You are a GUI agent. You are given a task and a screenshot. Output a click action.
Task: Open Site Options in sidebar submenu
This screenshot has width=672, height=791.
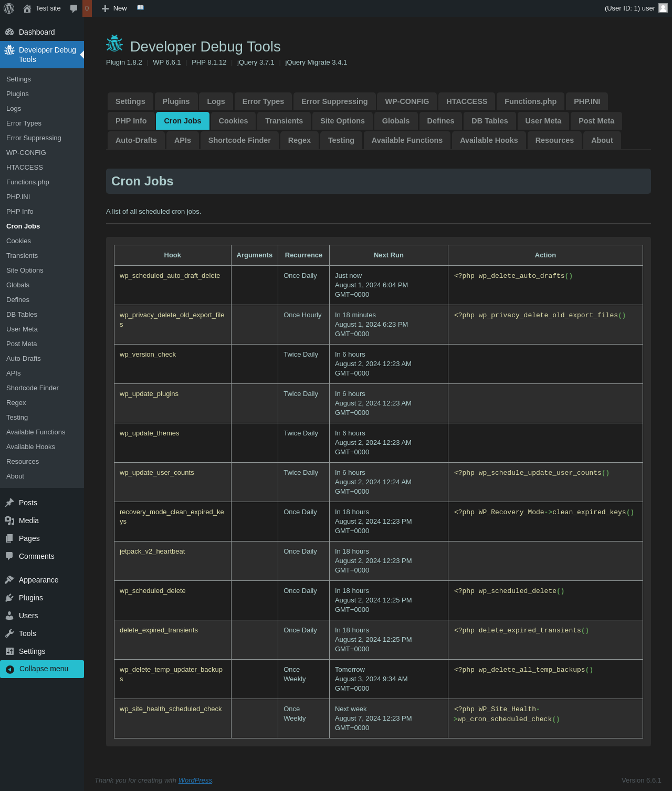(25, 270)
